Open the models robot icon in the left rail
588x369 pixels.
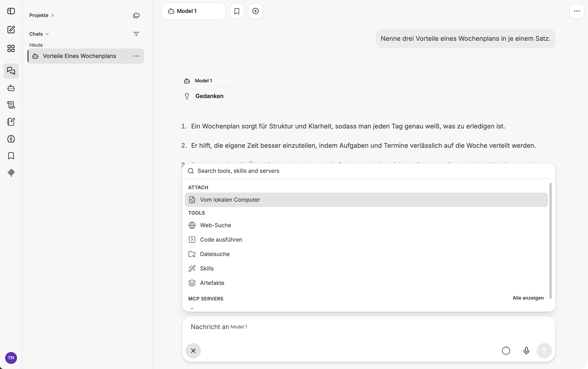click(x=11, y=88)
